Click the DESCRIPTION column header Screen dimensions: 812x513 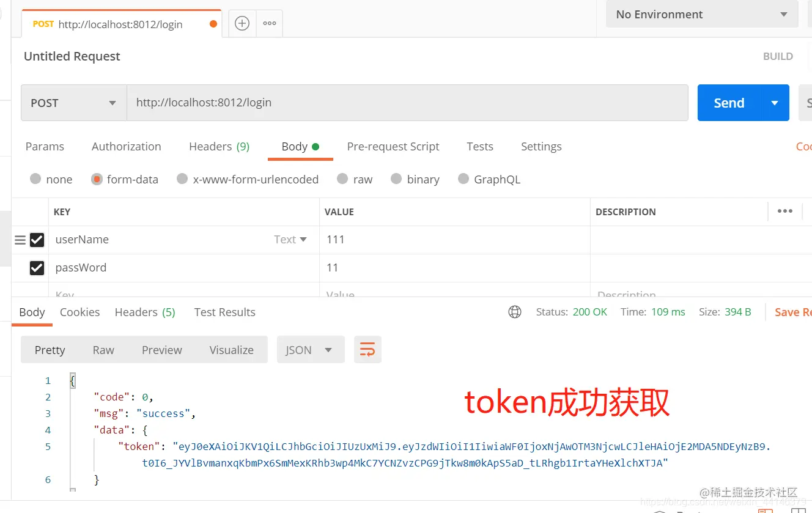[626, 212]
